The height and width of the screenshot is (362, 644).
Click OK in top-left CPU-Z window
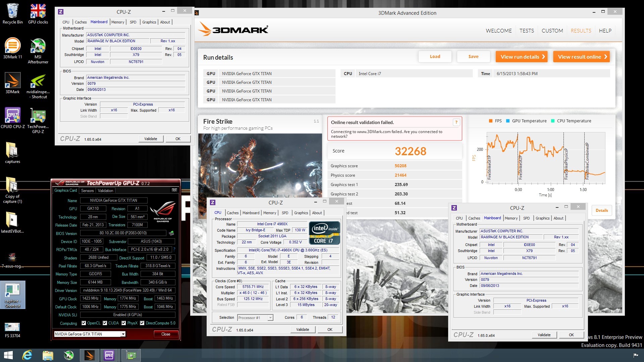178,139
